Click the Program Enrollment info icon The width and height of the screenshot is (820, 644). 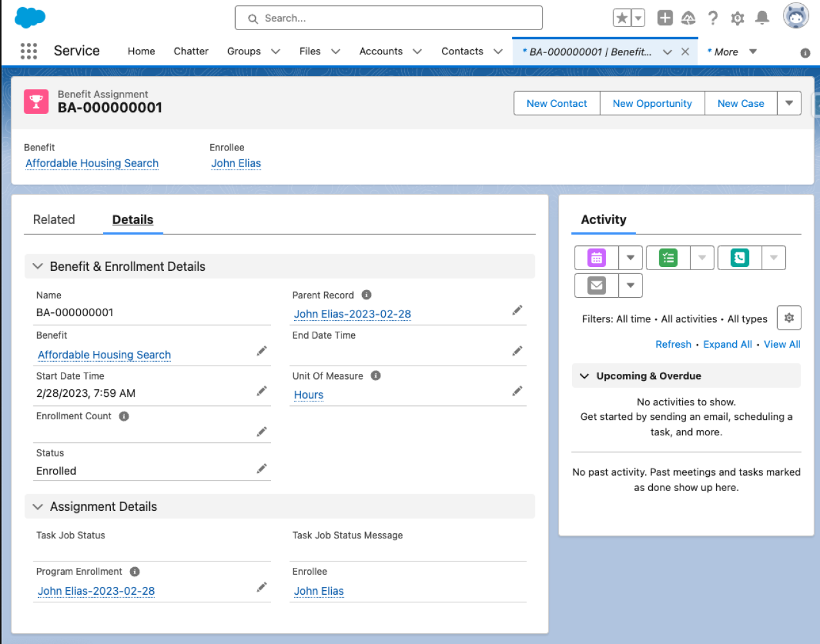[135, 572]
